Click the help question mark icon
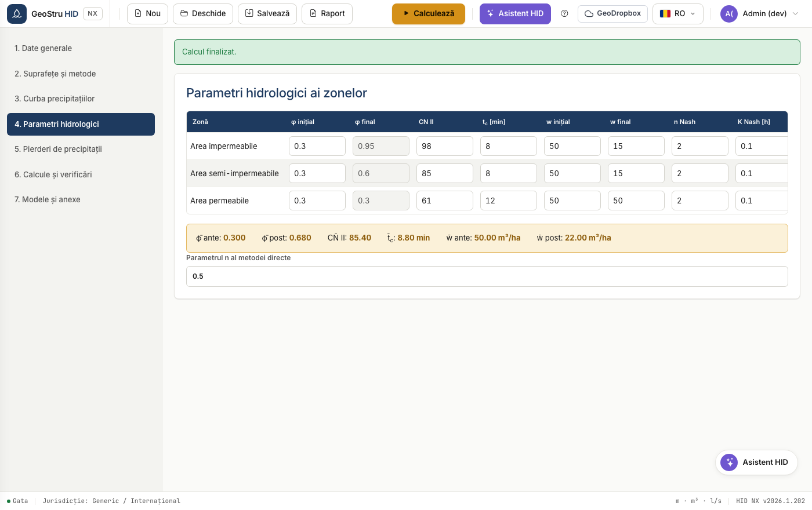The width and height of the screenshot is (812, 510). 564,13
